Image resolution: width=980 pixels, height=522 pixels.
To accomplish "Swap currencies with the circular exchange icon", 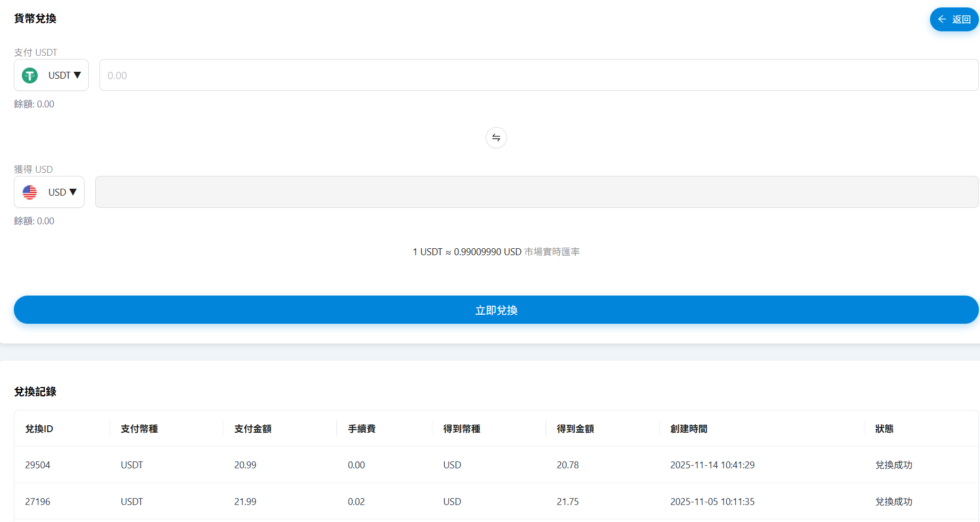I will tap(496, 138).
